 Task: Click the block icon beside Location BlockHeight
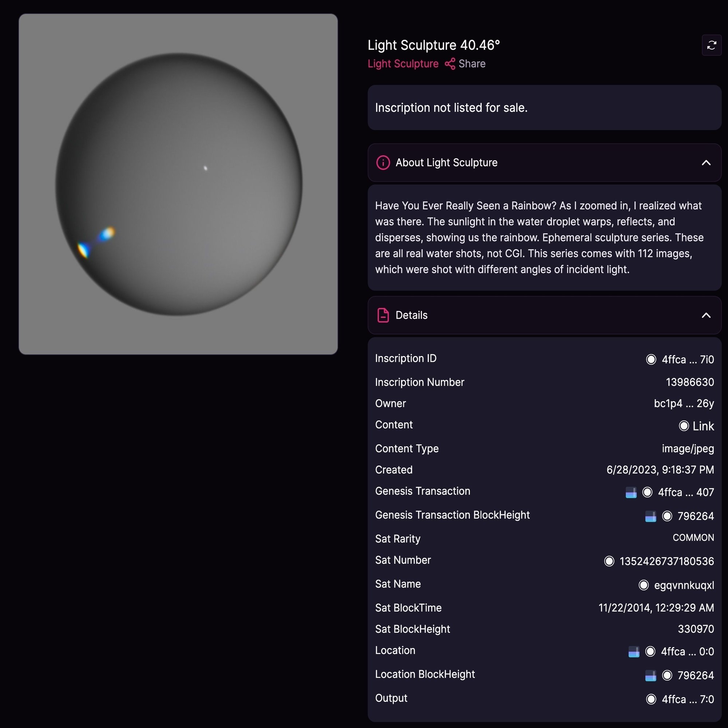pyautogui.click(x=651, y=676)
